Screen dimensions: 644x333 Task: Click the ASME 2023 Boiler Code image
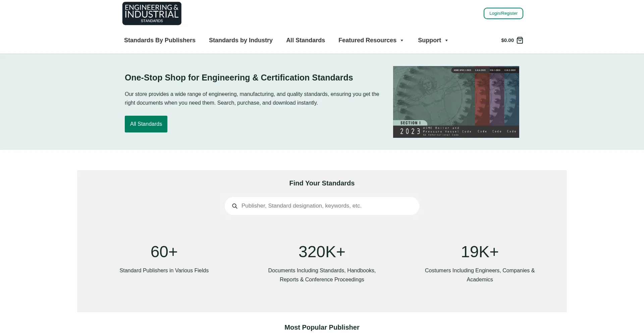click(x=456, y=102)
